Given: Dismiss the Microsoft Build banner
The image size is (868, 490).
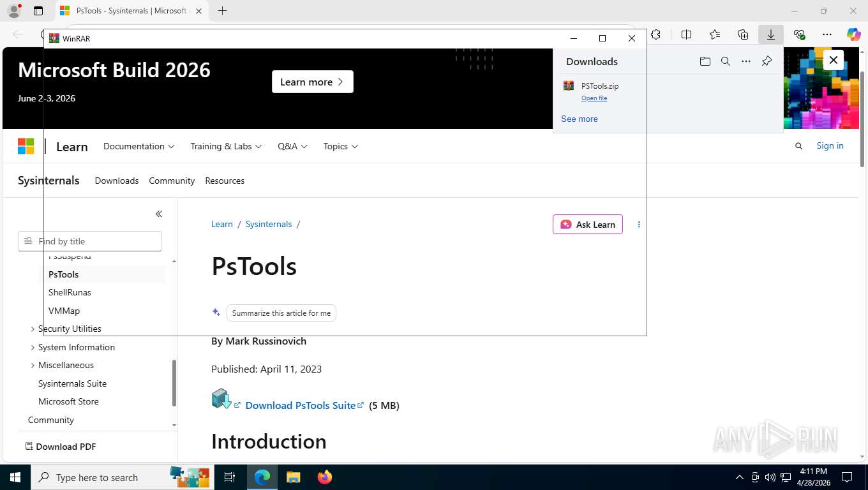Looking at the screenshot, I should point(833,60).
